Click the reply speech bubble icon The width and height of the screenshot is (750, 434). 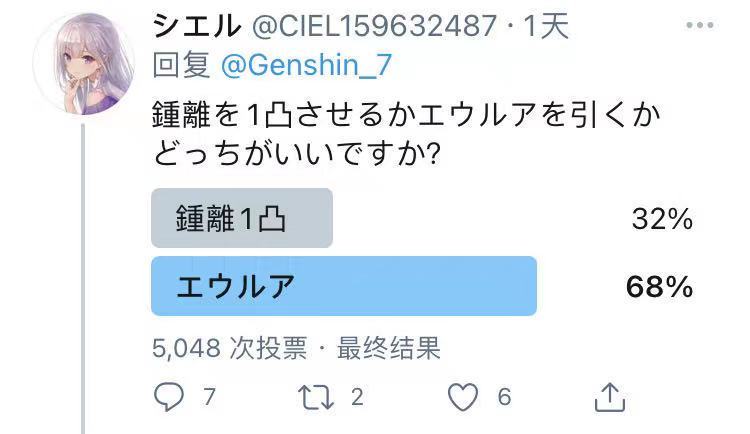[x=169, y=397]
